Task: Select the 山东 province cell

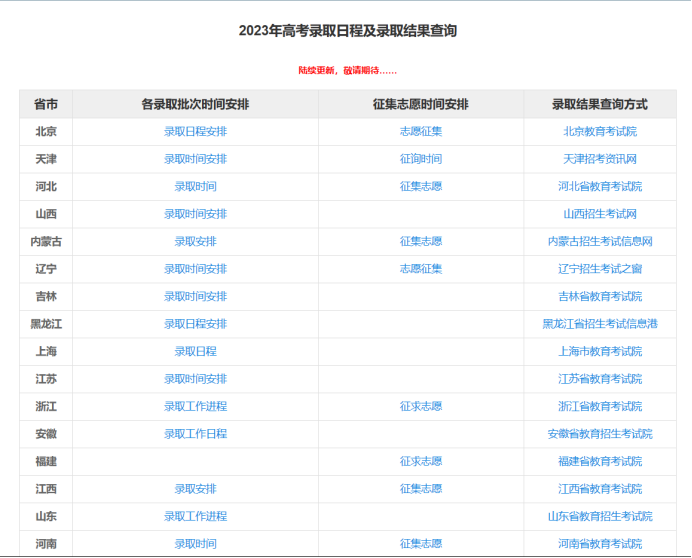Action: click(46, 516)
